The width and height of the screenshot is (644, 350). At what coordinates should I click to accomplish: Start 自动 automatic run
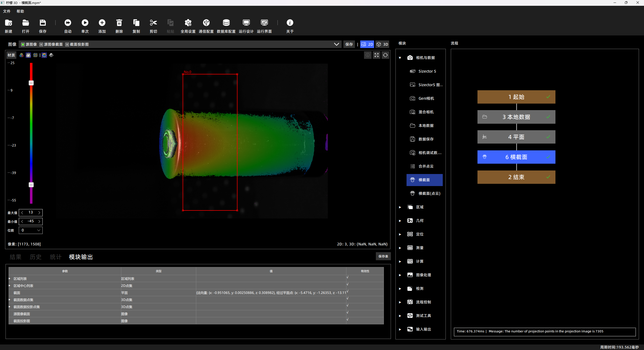68,23
